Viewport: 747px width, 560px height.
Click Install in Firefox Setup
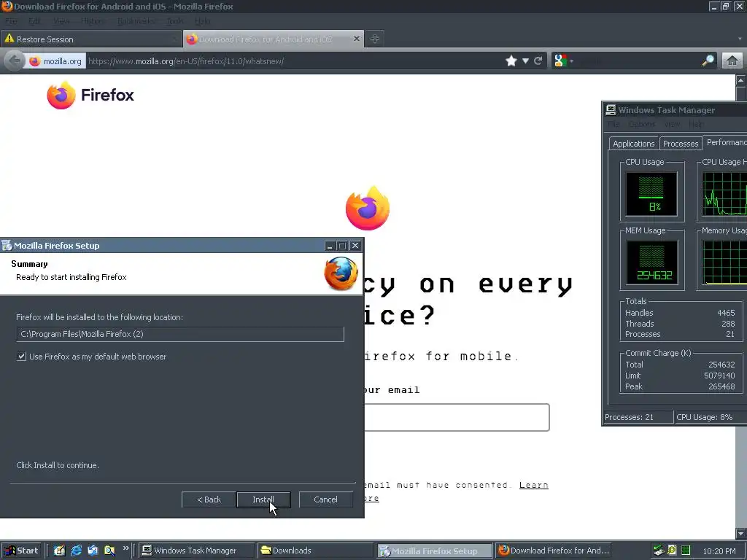tap(263, 499)
